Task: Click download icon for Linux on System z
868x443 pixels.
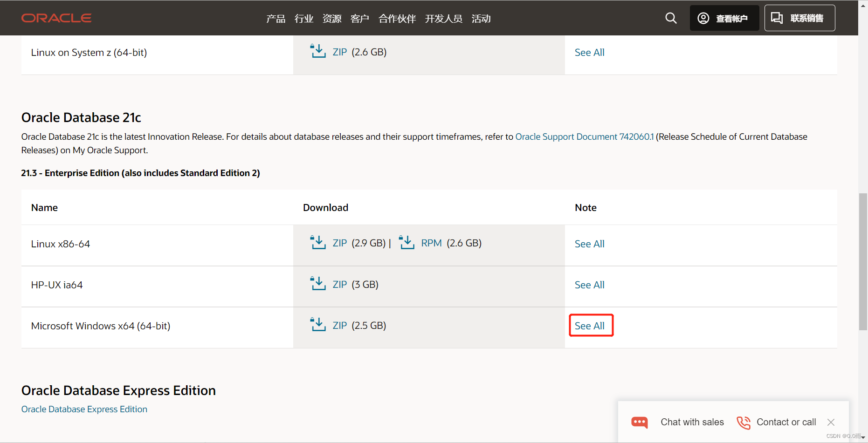Action: (x=318, y=51)
